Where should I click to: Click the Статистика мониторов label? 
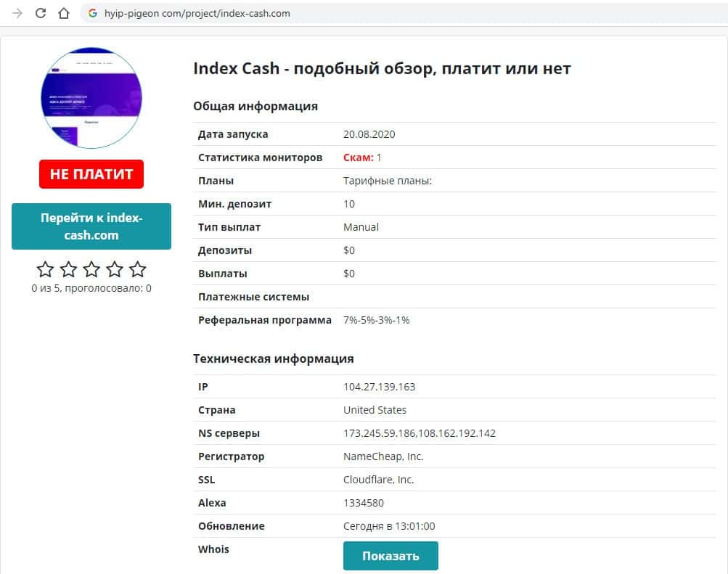click(260, 157)
